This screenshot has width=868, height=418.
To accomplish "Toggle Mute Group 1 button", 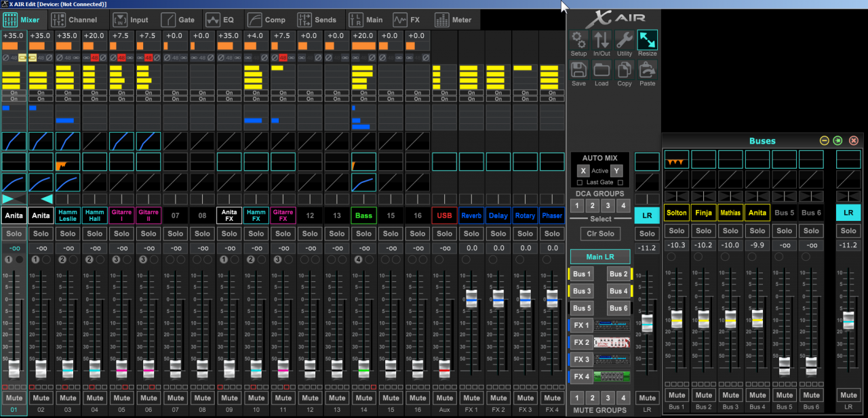I will point(577,398).
